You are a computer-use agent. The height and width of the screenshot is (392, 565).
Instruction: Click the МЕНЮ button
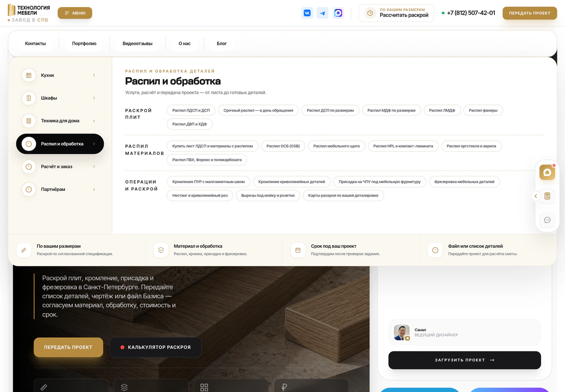pos(75,13)
